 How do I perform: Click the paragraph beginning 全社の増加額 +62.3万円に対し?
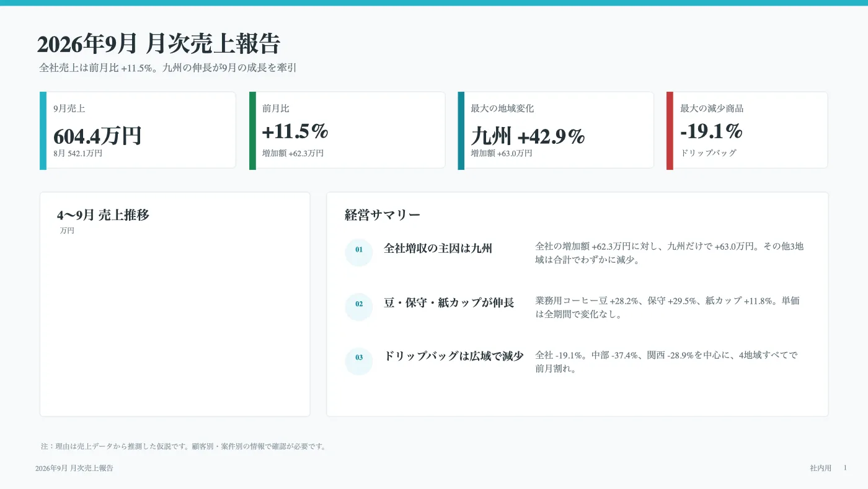pos(670,253)
